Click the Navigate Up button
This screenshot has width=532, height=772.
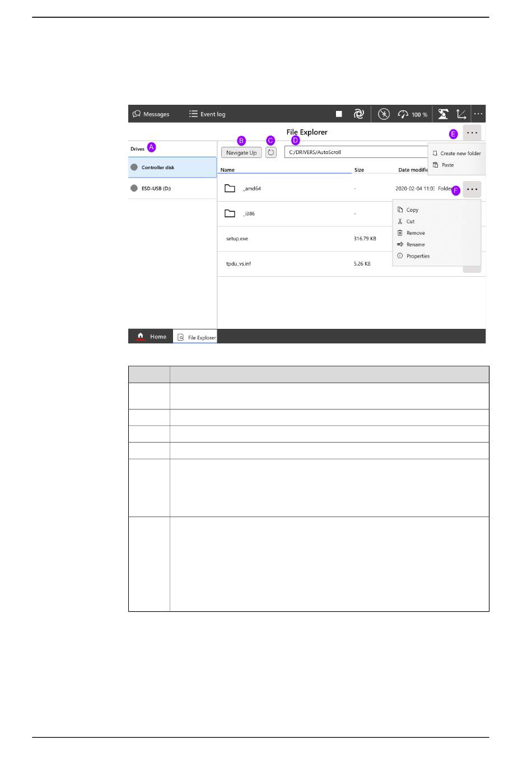[241, 152]
